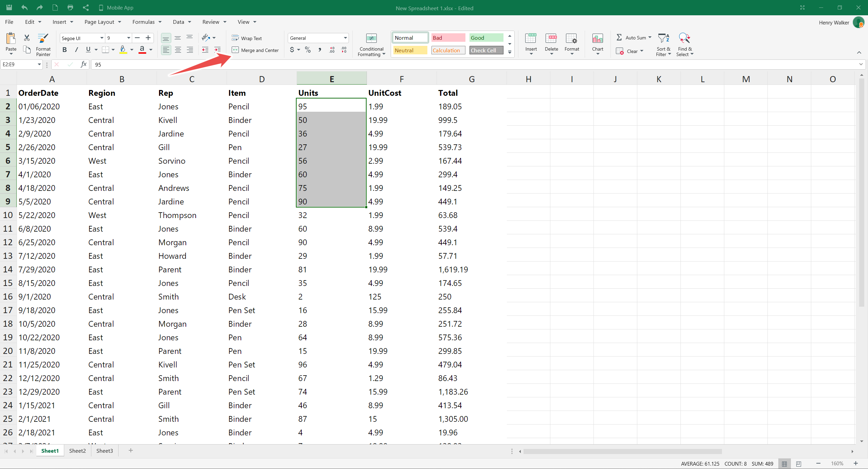Click the Cut scissors icon

27,38
